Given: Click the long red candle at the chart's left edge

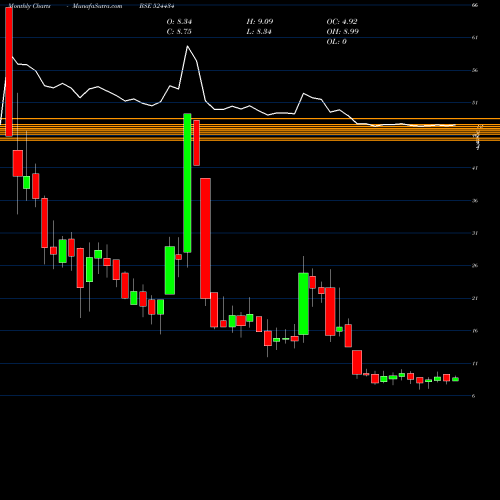Looking at the screenshot, I should point(9,72).
